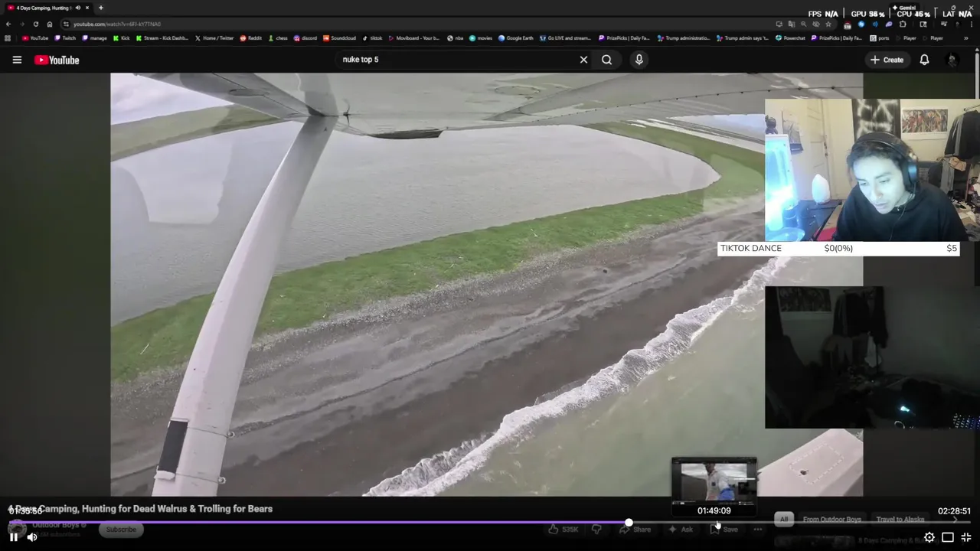980x551 pixels.
Task: Open the Google Earth bookmark
Action: point(516,37)
